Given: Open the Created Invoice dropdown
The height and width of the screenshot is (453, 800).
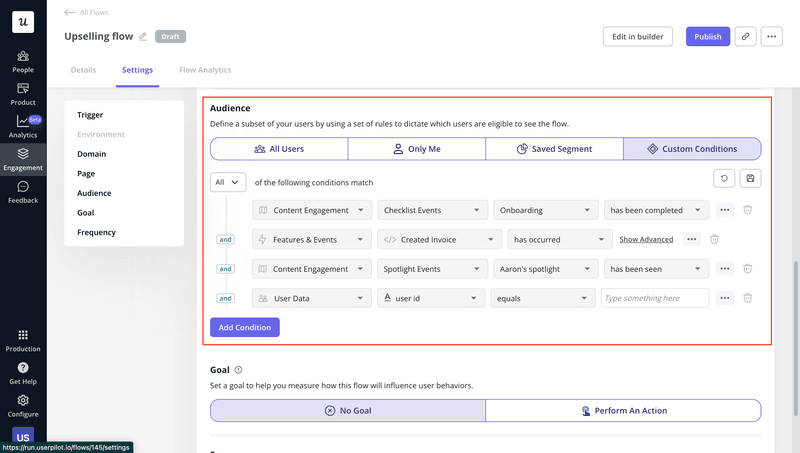Looking at the screenshot, I should coord(439,240).
